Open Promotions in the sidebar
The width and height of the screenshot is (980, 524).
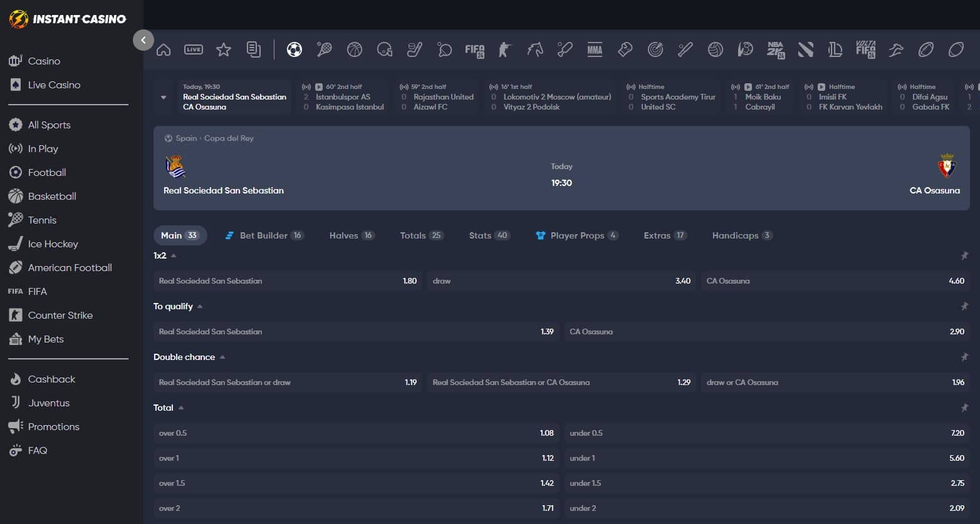tap(53, 426)
